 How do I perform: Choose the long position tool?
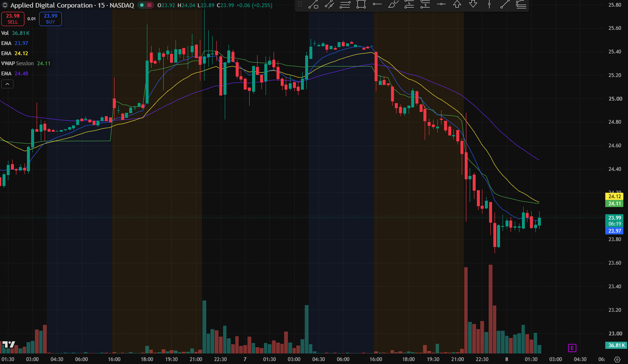[409, 5]
